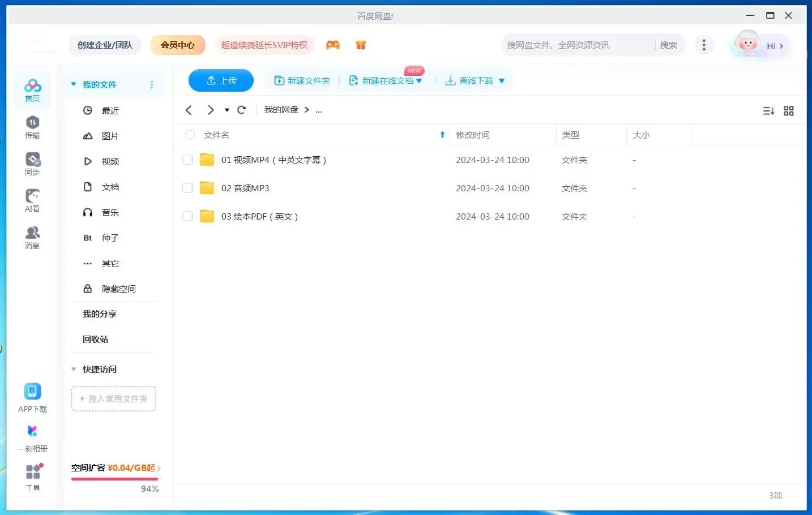Open the 消息 messages sidebar icon

[x=32, y=237]
